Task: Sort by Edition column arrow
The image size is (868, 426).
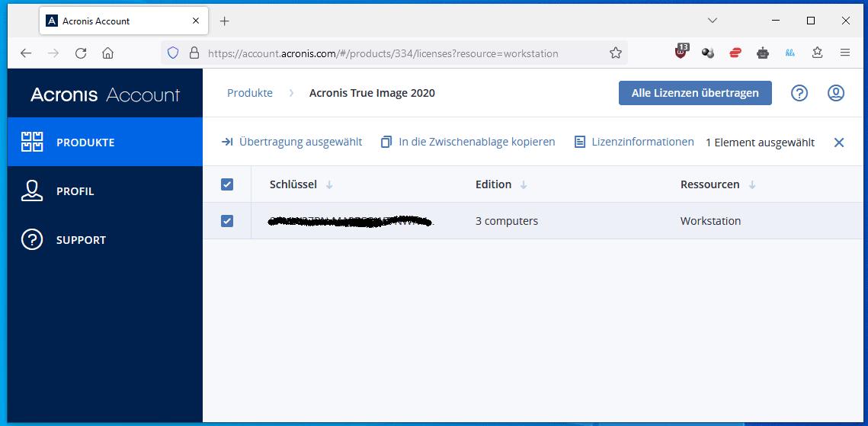Action: pyautogui.click(x=524, y=185)
